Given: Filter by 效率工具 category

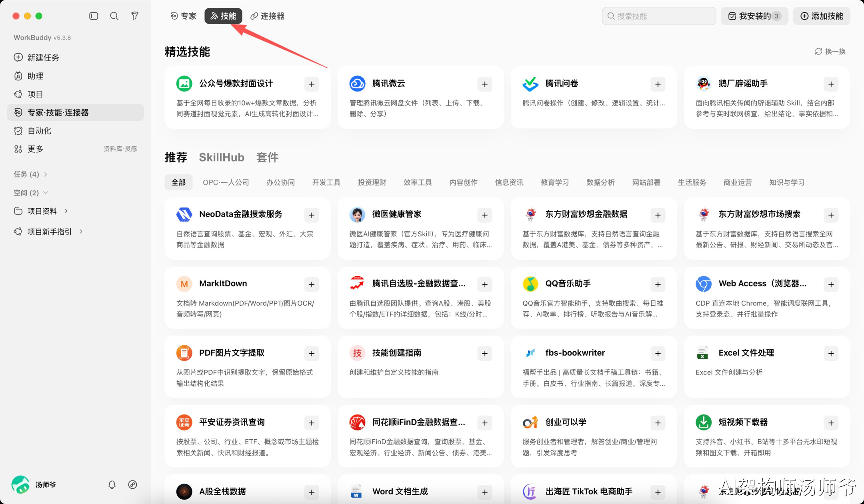Looking at the screenshot, I should point(418,182).
